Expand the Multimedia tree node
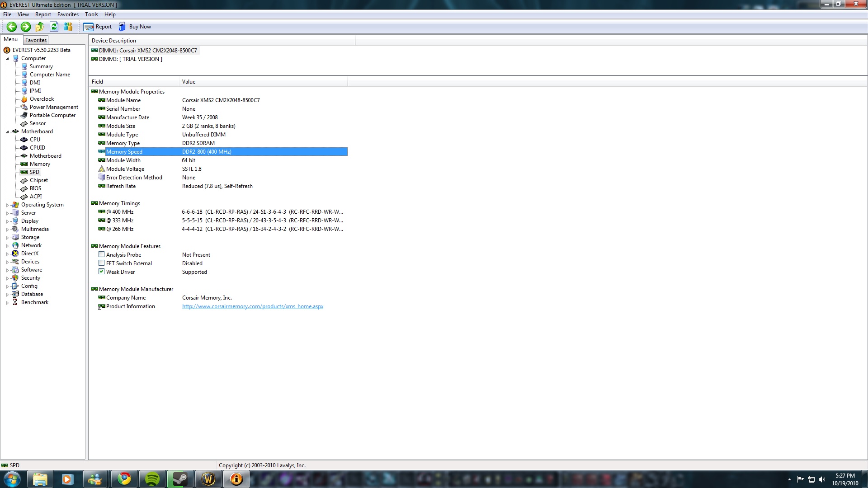This screenshot has width=868, height=488. 7,230
